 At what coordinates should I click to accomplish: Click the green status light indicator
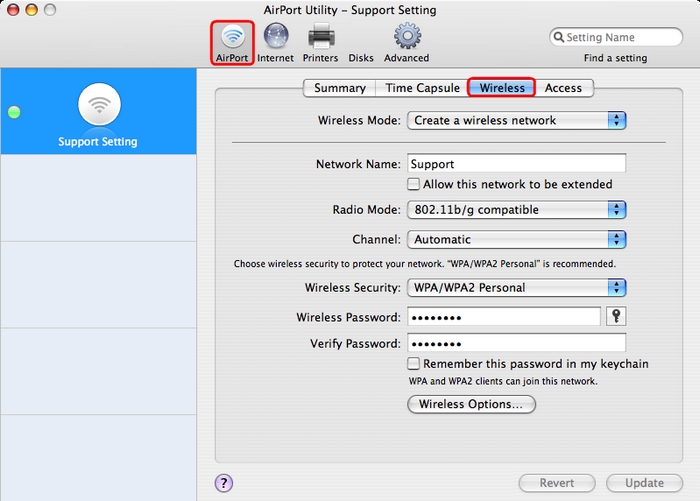(14, 112)
